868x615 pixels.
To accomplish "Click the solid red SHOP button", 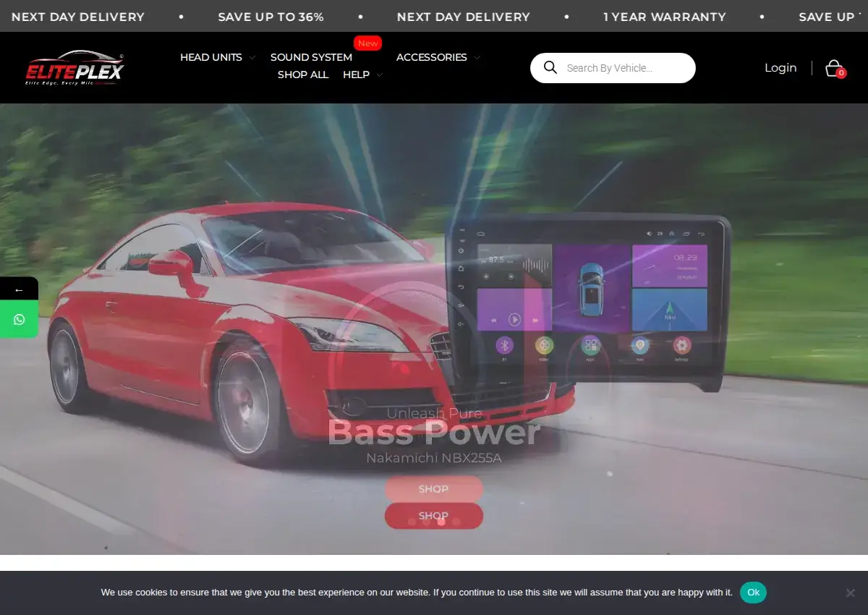I will [434, 516].
